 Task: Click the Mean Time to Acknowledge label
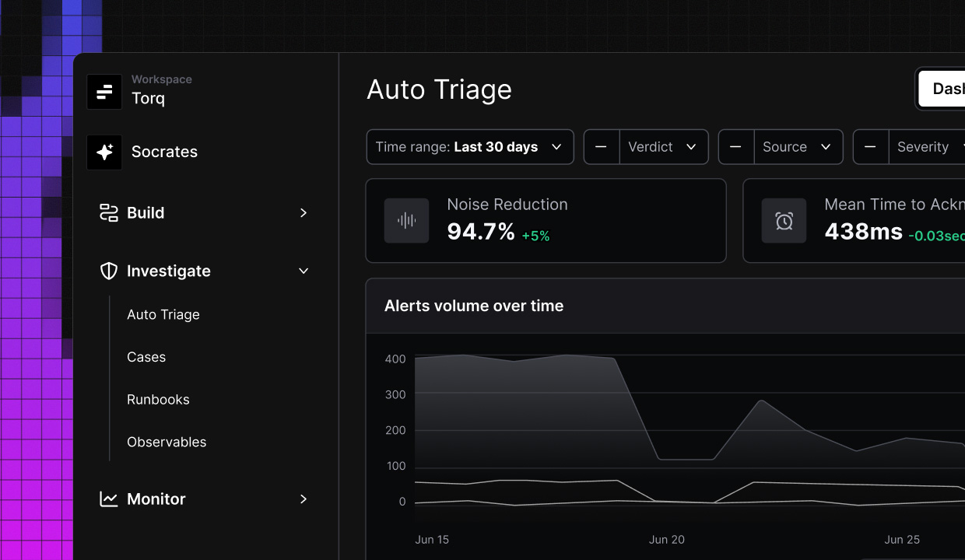[894, 205]
